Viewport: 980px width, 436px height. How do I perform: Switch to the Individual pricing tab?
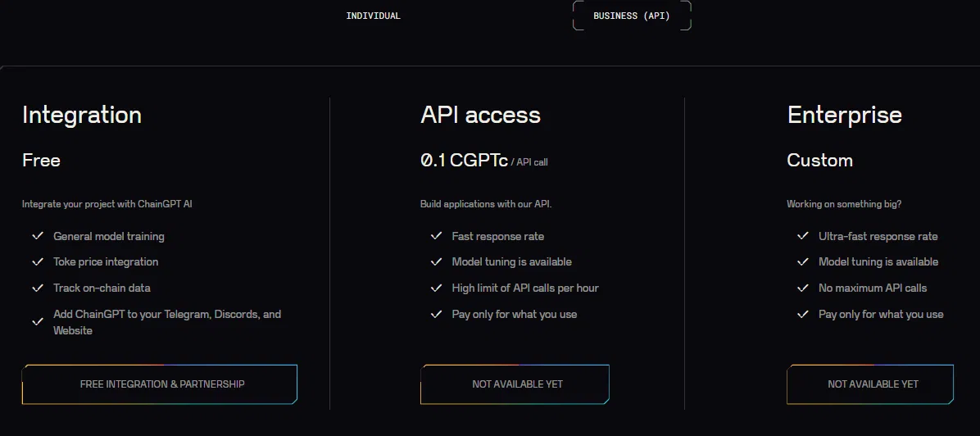tap(373, 16)
